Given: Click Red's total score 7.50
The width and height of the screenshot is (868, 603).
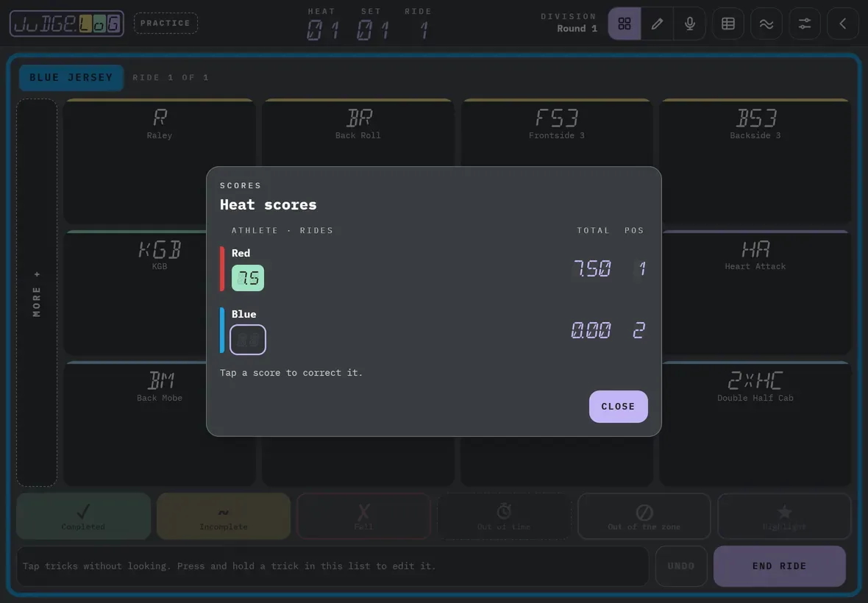Looking at the screenshot, I should [592, 269].
